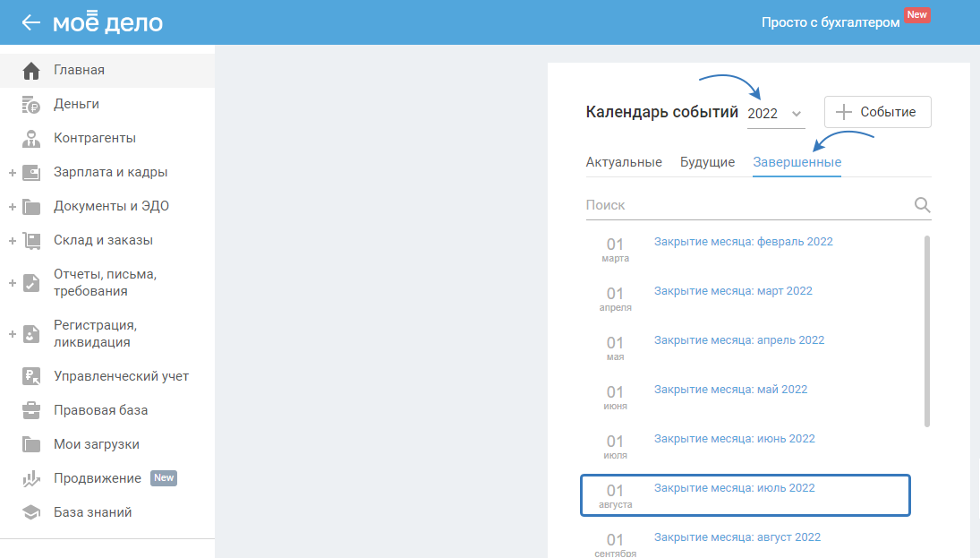Expand Регистрация, ликвидация with plus
This screenshot has height=558, width=980.
click(x=12, y=334)
